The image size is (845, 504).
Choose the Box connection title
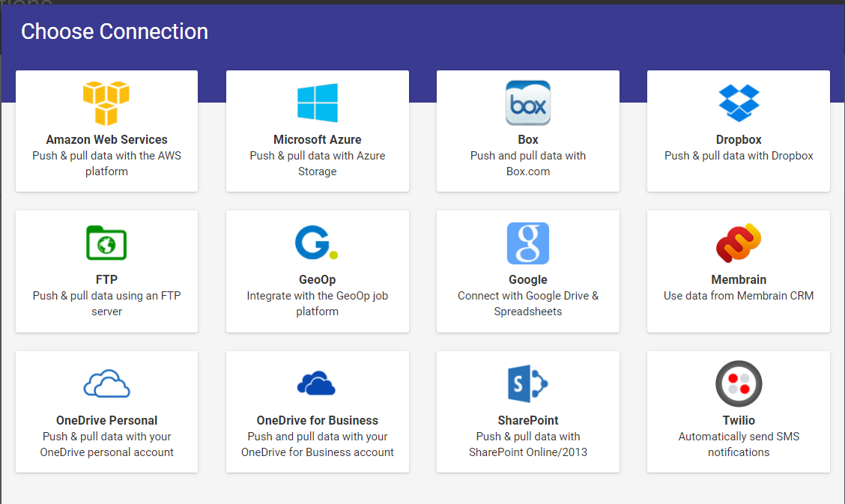point(528,139)
